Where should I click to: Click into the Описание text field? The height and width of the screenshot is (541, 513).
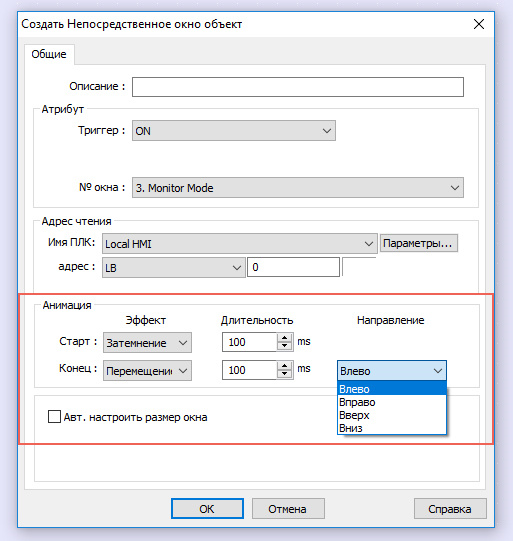click(298, 87)
